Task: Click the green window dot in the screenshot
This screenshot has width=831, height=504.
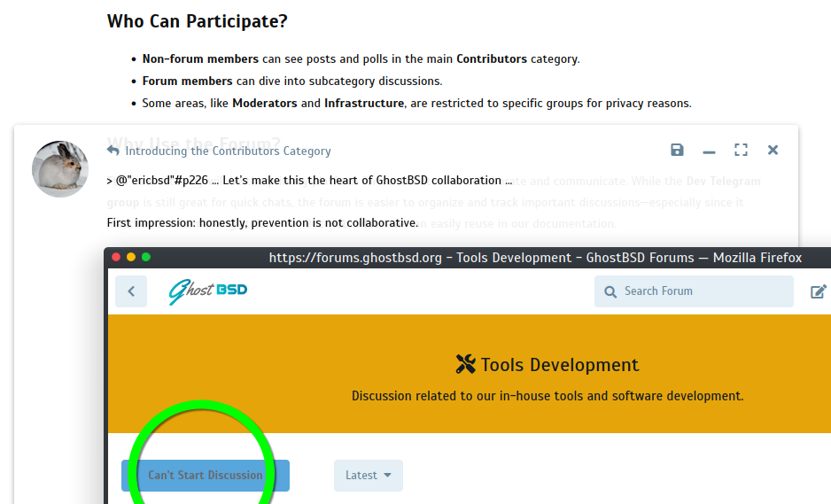Action: [146, 257]
